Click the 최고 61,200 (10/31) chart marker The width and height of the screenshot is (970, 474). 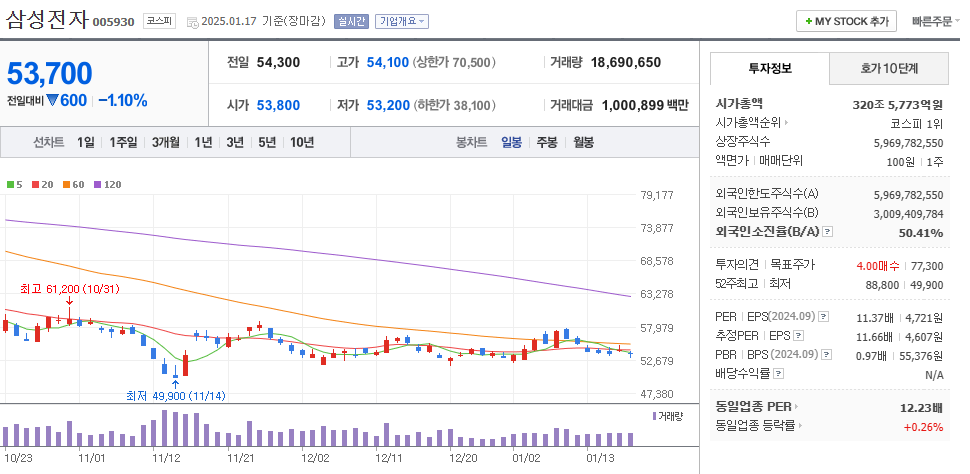[70, 289]
